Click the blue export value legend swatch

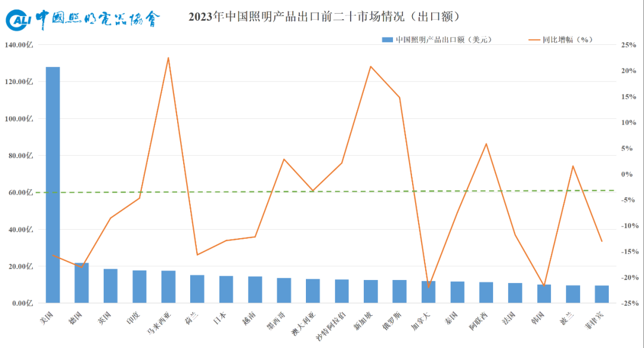click(387, 40)
